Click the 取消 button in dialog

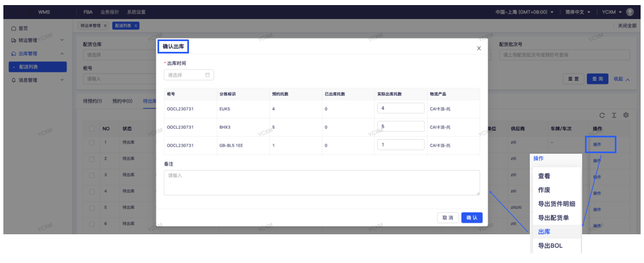click(x=448, y=217)
